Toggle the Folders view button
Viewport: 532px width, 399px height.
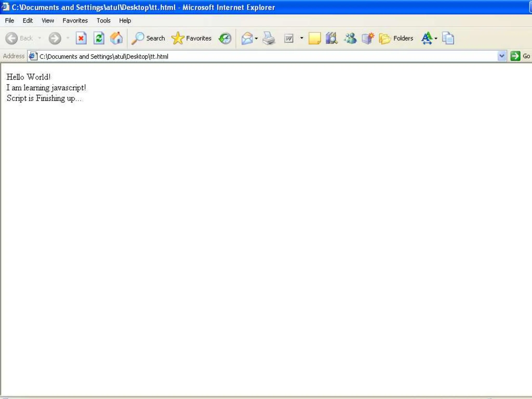click(x=396, y=38)
